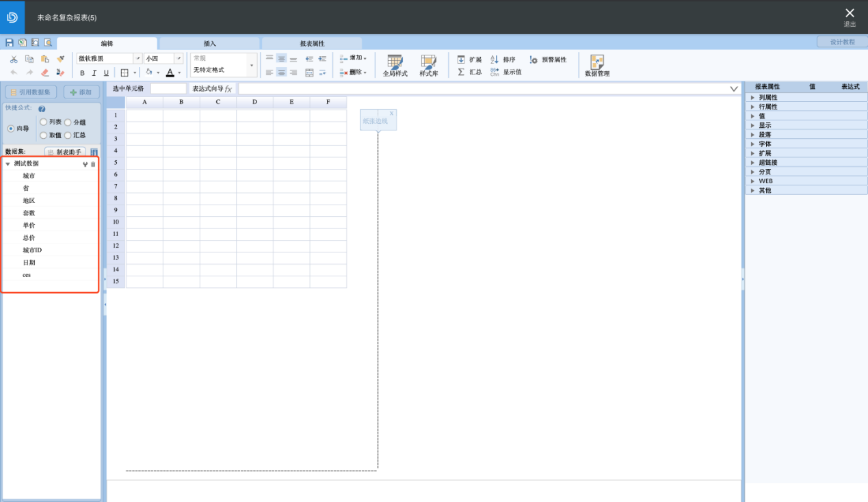Click the scissors cut icon
The width and height of the screenshot is (868, 502).
tap(14, 60)
